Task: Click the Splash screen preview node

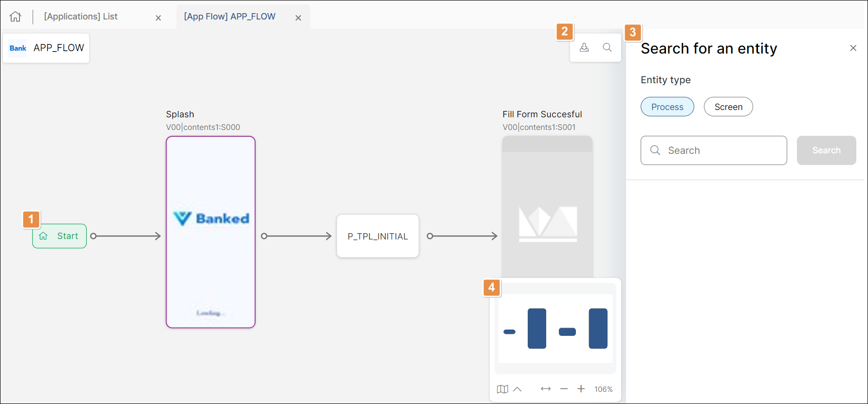Action: (x=211, y=232)
